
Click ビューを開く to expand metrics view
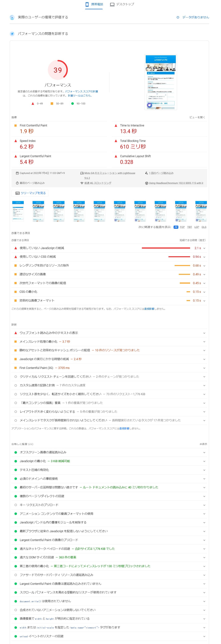(197, 117)
